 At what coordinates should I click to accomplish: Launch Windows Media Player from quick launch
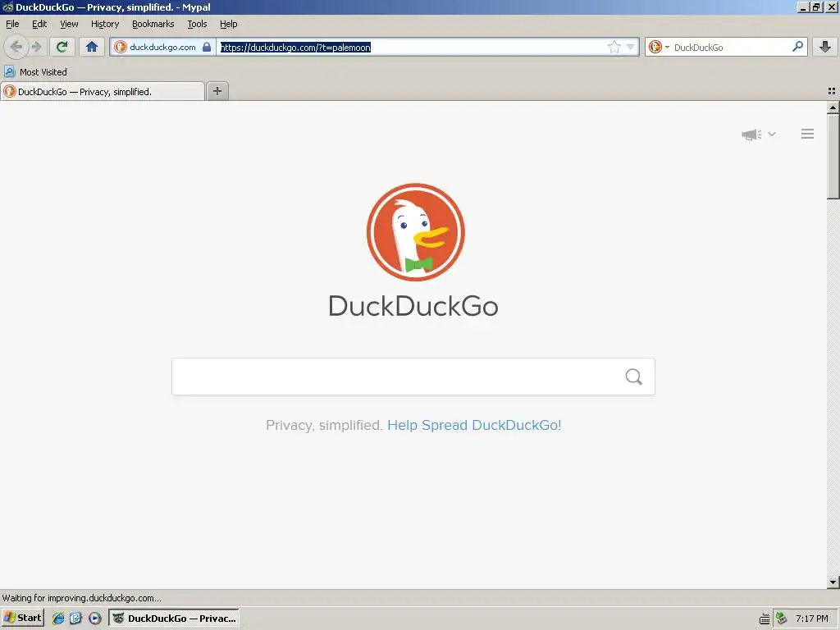(x=95, y=619)
